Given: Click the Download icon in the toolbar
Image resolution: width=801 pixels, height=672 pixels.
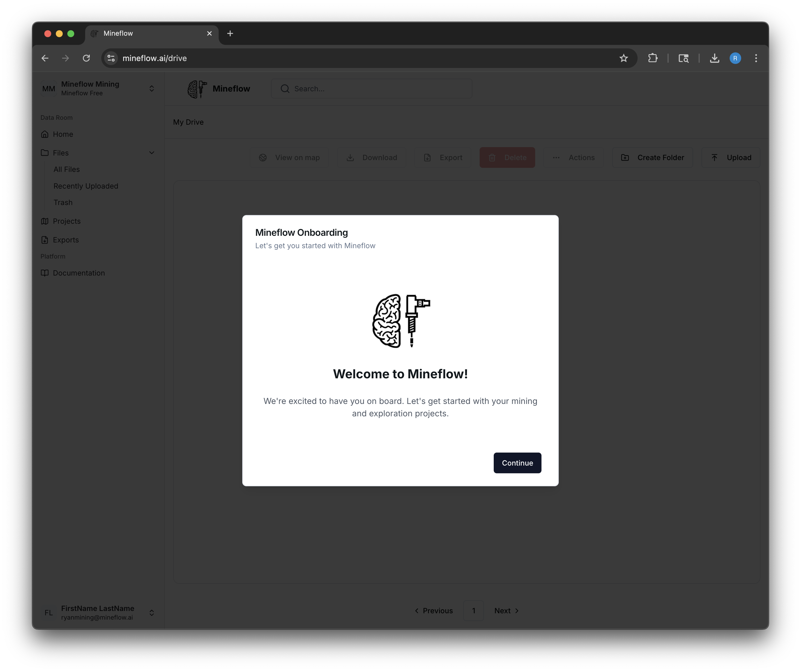Looking at the screenshot, I should tap(350, 157).
